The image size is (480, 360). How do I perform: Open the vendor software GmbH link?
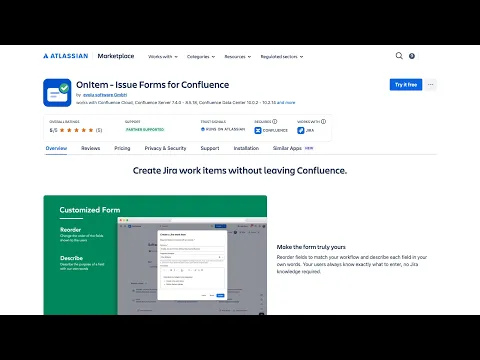[105, 95]
